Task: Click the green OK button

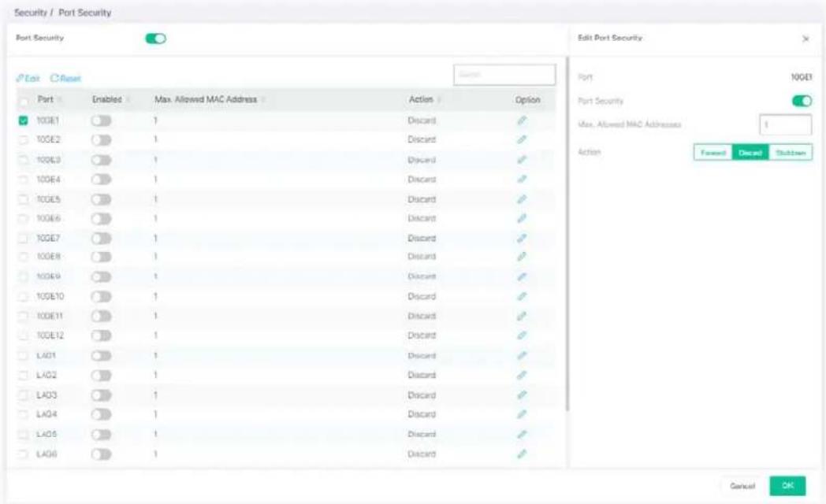Action: click(x=787, y=486)
